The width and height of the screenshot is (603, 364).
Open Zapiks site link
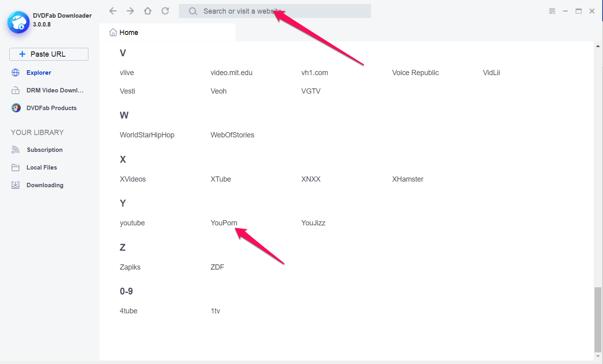130,267
